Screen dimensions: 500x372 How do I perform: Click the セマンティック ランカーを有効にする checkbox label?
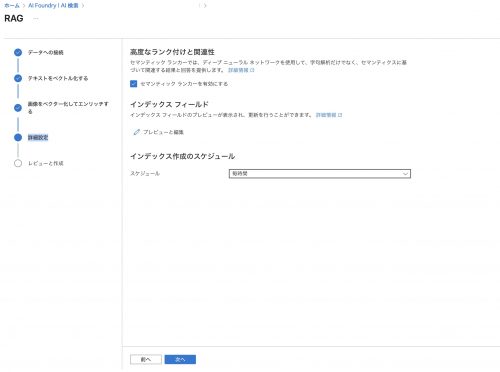[x=184, y=84]
